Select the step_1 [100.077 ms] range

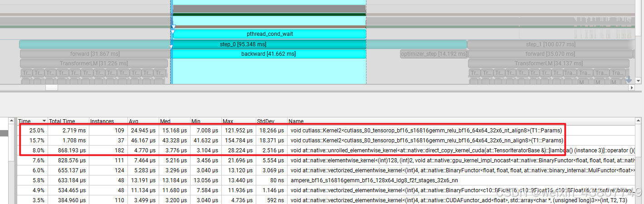point(550,44)
